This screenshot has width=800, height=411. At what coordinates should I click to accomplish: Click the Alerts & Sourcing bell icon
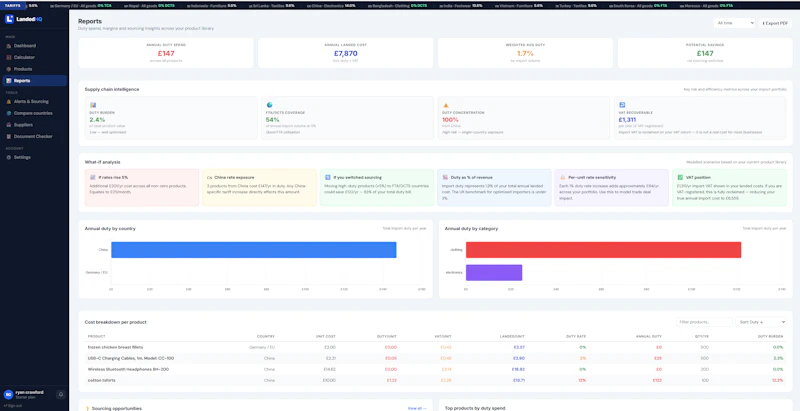[x=9, y=101]
